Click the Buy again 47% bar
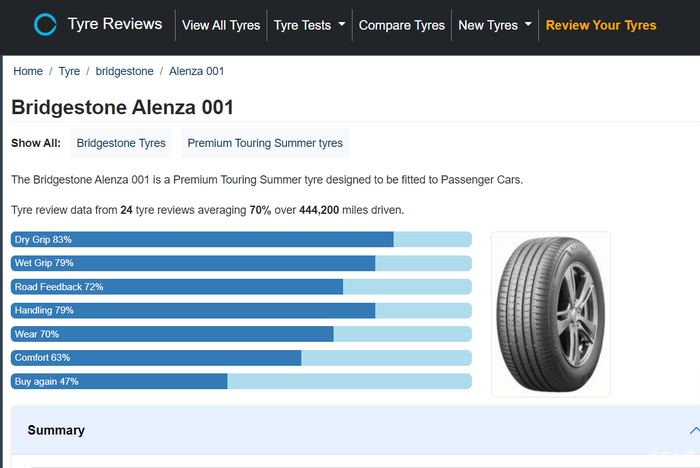700x468 pixels. (x=241, y=381)
